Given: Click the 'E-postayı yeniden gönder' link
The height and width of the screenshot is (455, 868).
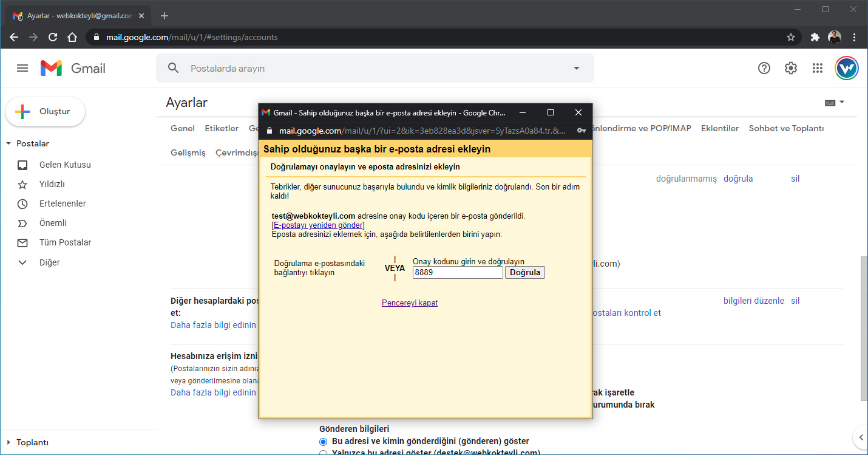Looking at the screenshot, I should (x=318, y=225).
